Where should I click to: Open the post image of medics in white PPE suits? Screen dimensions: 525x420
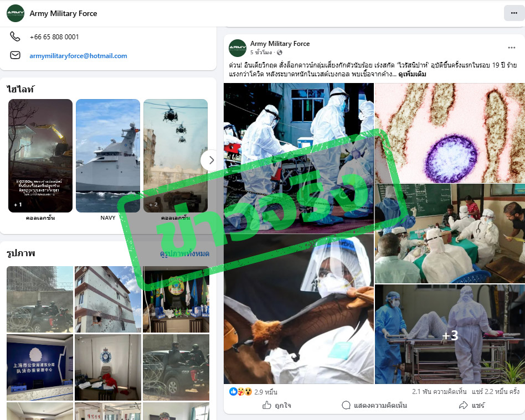(x=298, y=158)
